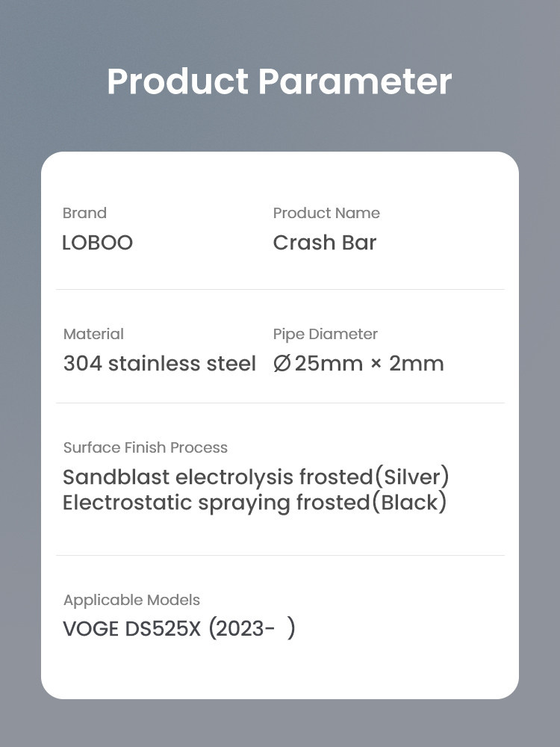Click the divider line above Applicable Models

coord(280,555)
